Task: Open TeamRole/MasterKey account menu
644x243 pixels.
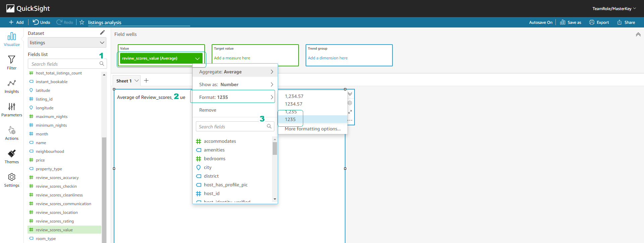Action: click(614, 8)
